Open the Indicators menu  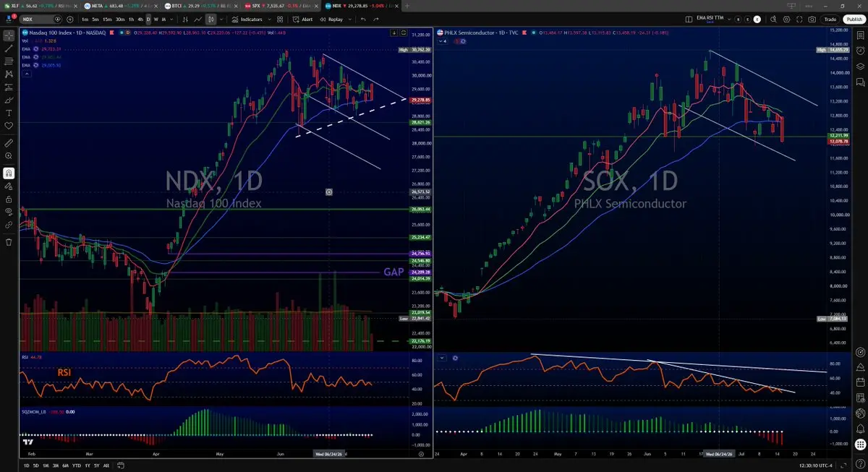pyautogui.click(x=247, y=20)
